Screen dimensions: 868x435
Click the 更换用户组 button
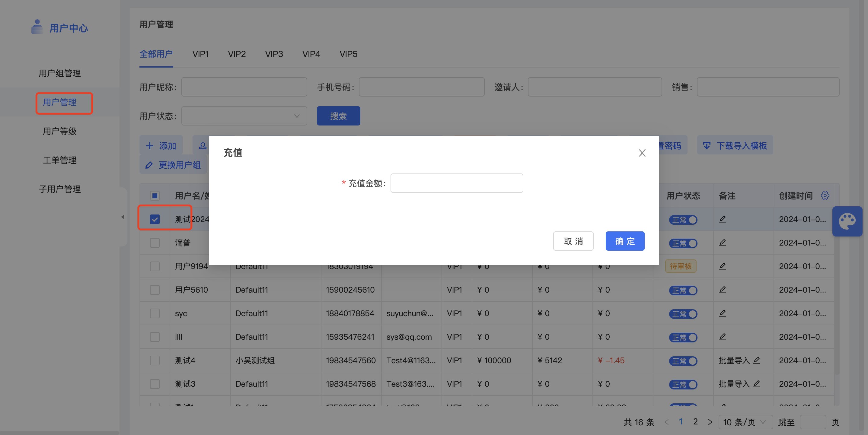click(x=173, y=165)
